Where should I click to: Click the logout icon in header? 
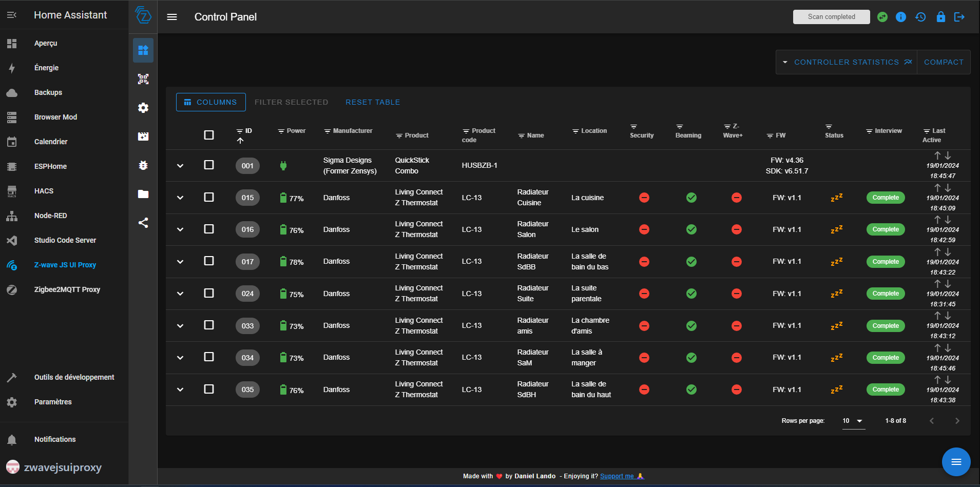(x=959, y=17)
